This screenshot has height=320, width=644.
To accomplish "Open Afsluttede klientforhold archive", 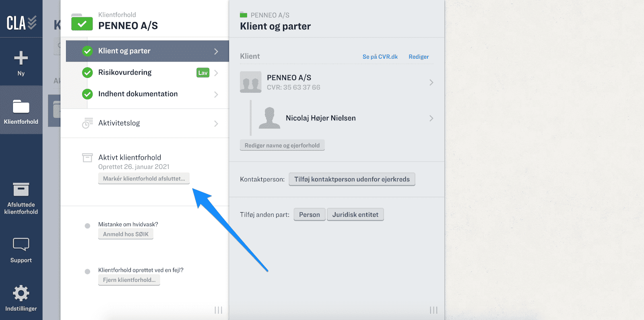I will 21,199.
